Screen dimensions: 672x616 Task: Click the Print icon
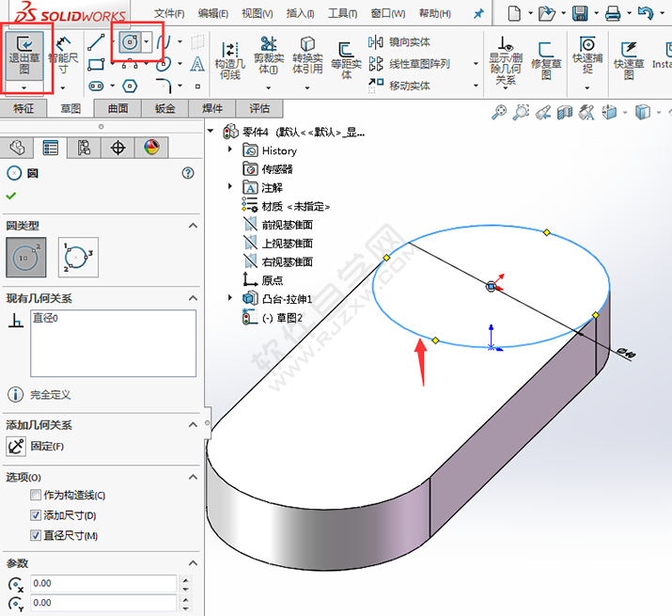613,13
